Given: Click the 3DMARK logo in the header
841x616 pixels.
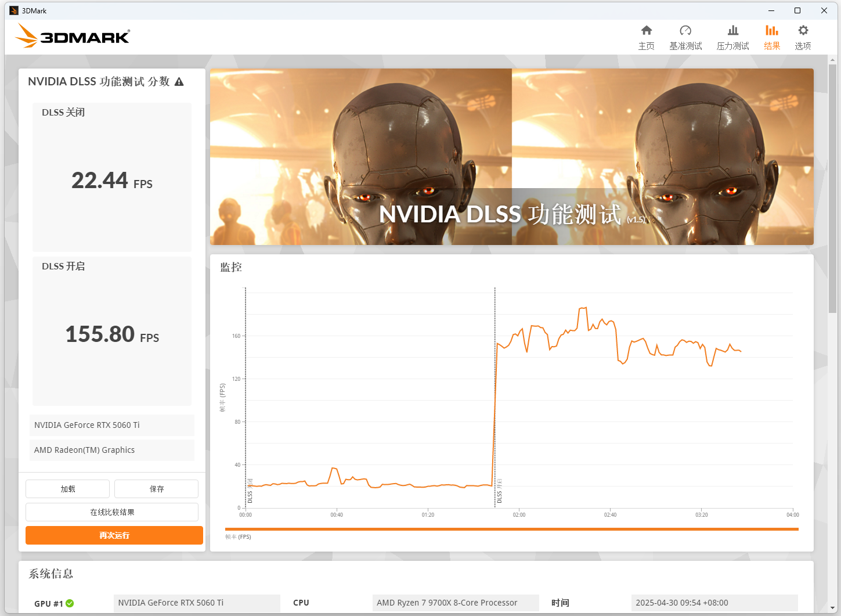Looking at the screenshot, I should [73, 36].
